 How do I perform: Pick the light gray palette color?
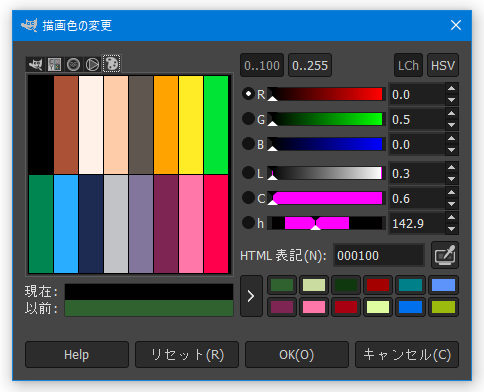point(116,224)
